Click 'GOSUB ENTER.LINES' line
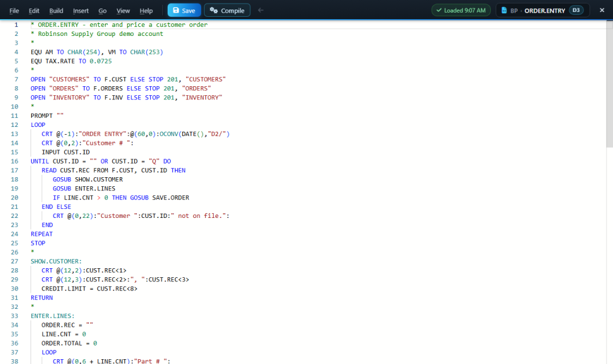Viewport: 613px width, 364px height. [84, 189]
